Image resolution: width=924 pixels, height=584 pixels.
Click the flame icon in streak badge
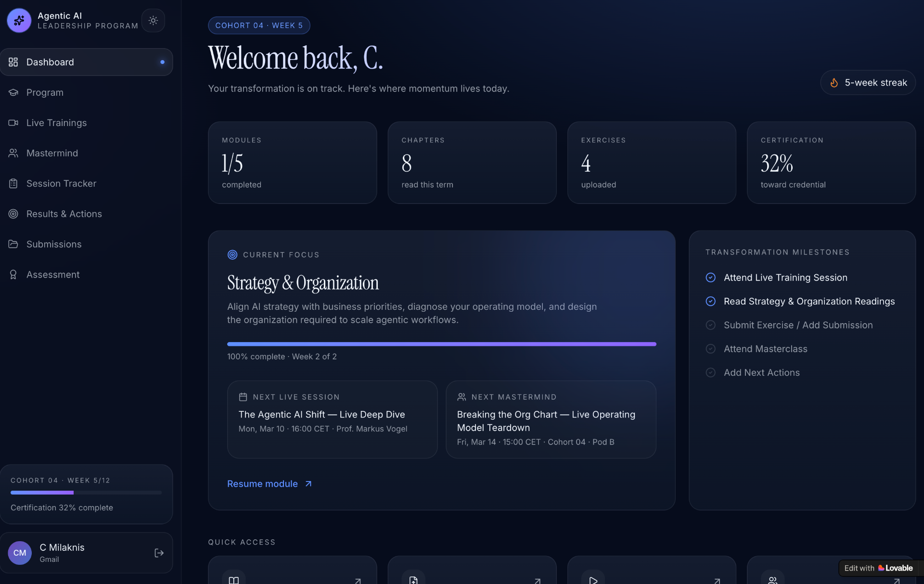[x=834, y=83]
